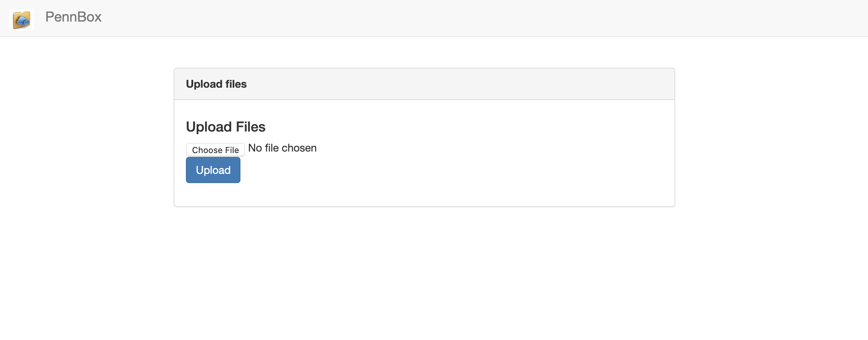
Task: Open the PennBox brand link
Action: tap(73, 17)
